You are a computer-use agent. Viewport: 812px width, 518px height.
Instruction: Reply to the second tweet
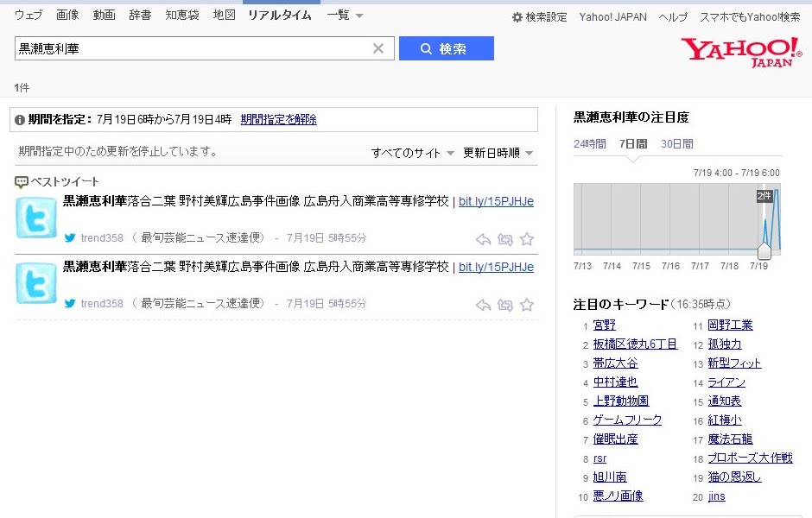tap(483, 305)
